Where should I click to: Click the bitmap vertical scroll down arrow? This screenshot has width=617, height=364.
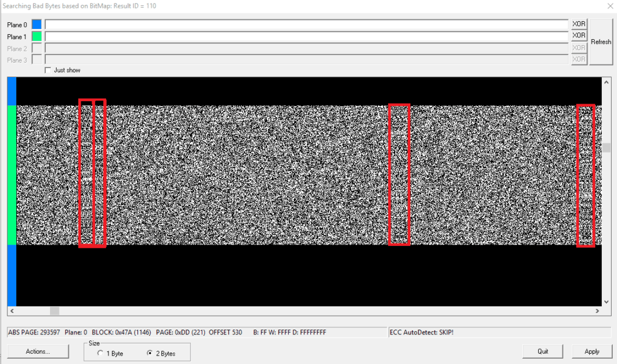click(606, 302)
